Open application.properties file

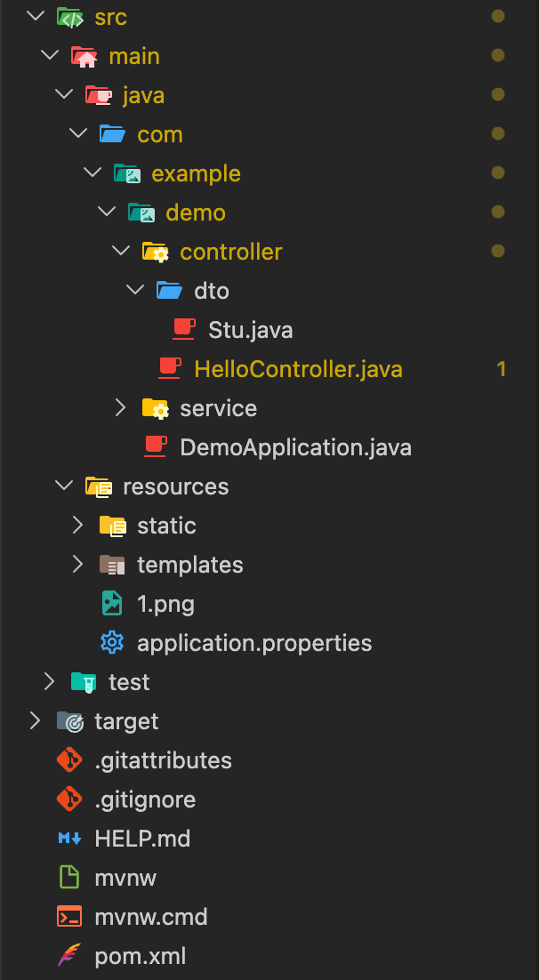click(x=254, y=643)
